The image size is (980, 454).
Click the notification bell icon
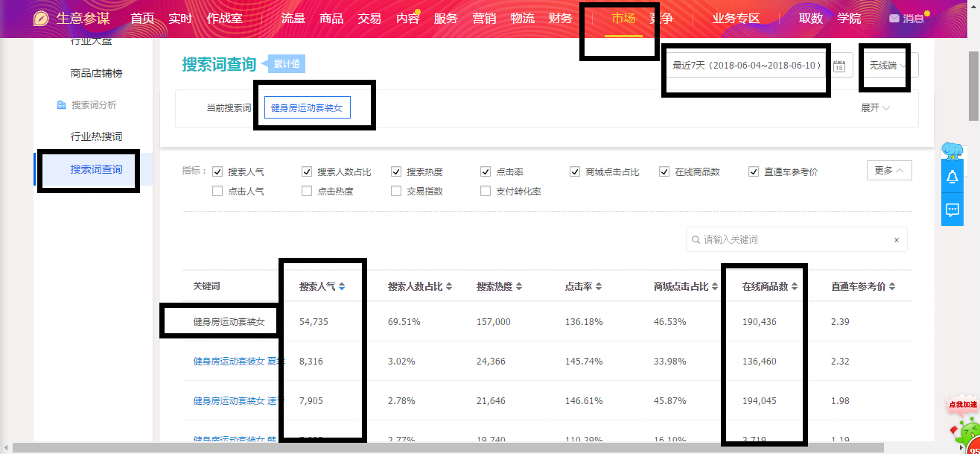coord(952,177)
